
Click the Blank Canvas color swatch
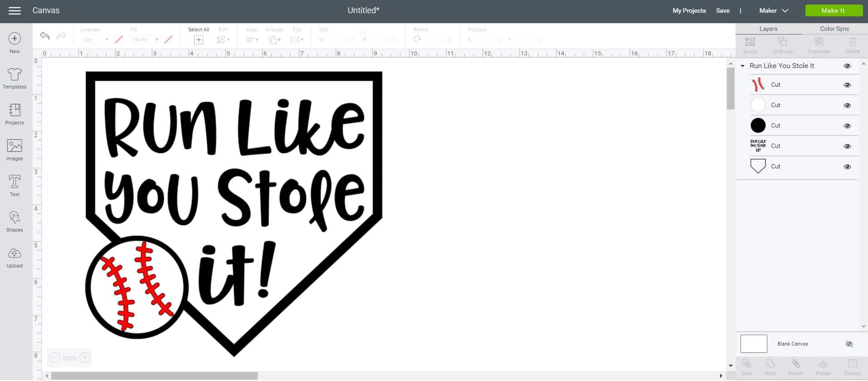click(754, 344)
